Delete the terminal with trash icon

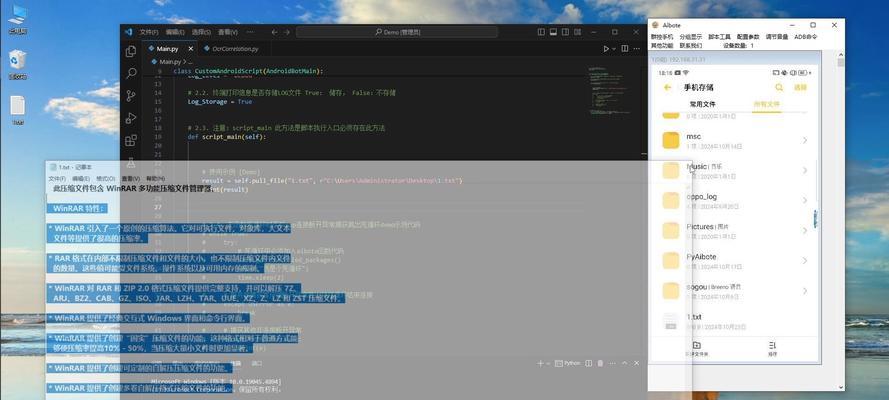coord(600,363)
